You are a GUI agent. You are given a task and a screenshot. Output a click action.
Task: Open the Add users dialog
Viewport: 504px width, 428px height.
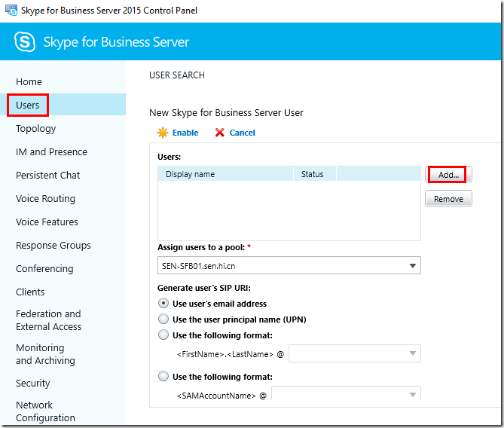pyautogui.click(x=448, y=175)
